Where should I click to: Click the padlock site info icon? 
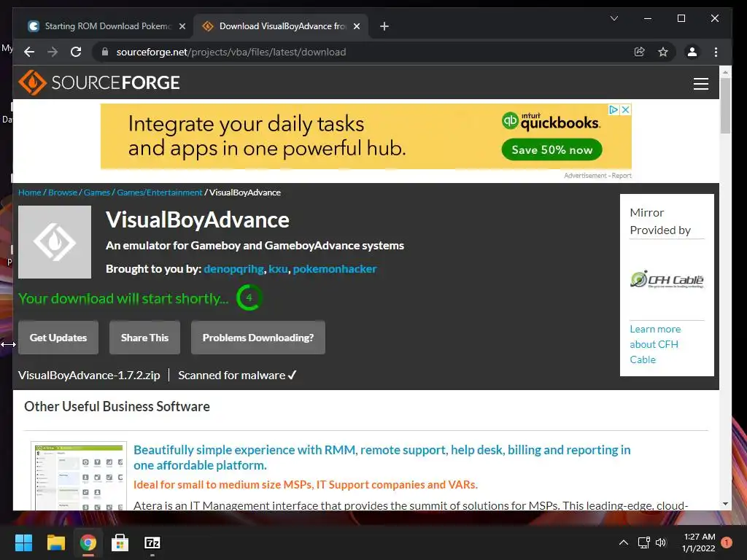click(x=105, y=52)
